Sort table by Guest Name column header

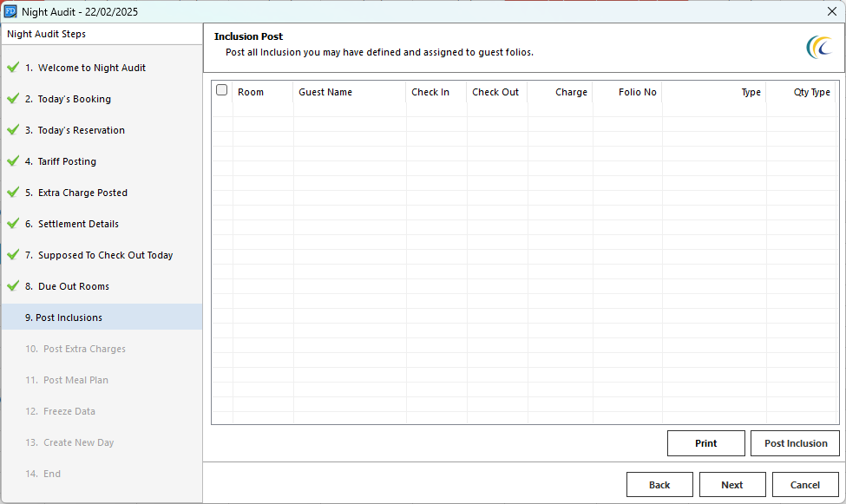(x=325, y=92)
